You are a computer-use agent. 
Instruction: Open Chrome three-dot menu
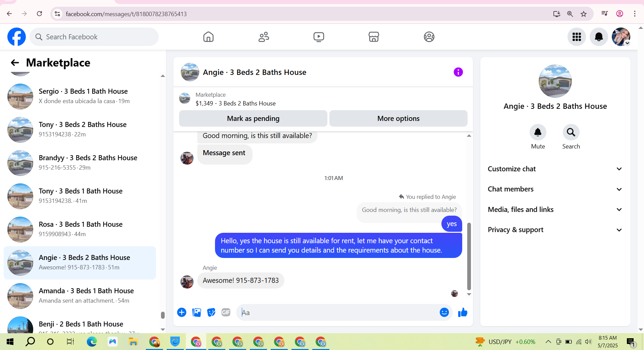(x=635, y=14)
